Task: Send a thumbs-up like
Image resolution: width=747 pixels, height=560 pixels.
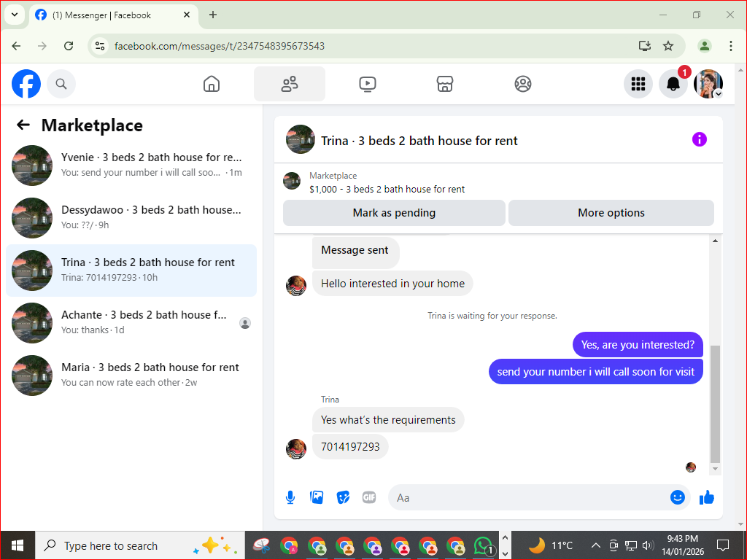Action: [x=707, y=497]
